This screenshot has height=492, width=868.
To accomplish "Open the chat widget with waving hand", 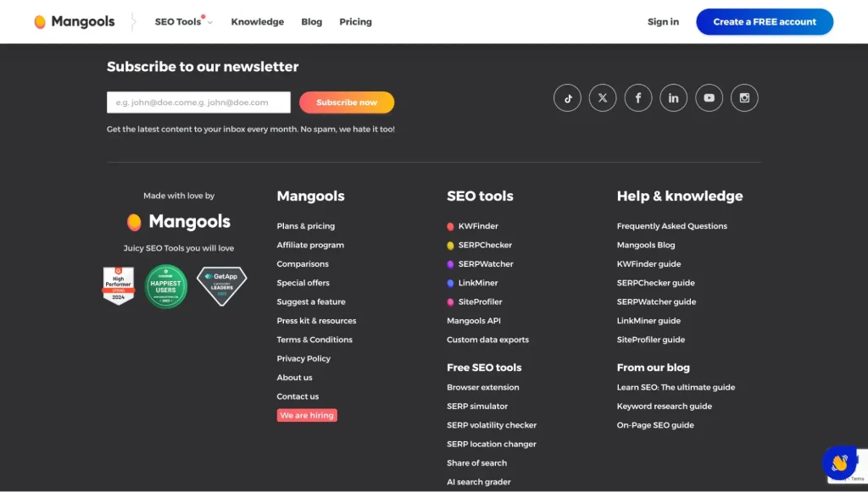I will point(839,463).
